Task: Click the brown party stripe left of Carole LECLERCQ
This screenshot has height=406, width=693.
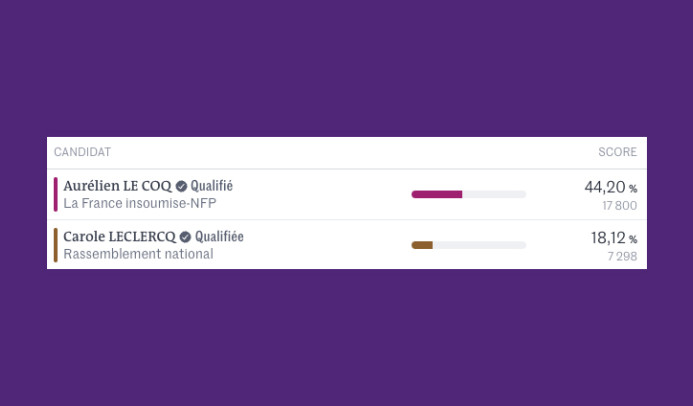Action: tap(56, 245)
